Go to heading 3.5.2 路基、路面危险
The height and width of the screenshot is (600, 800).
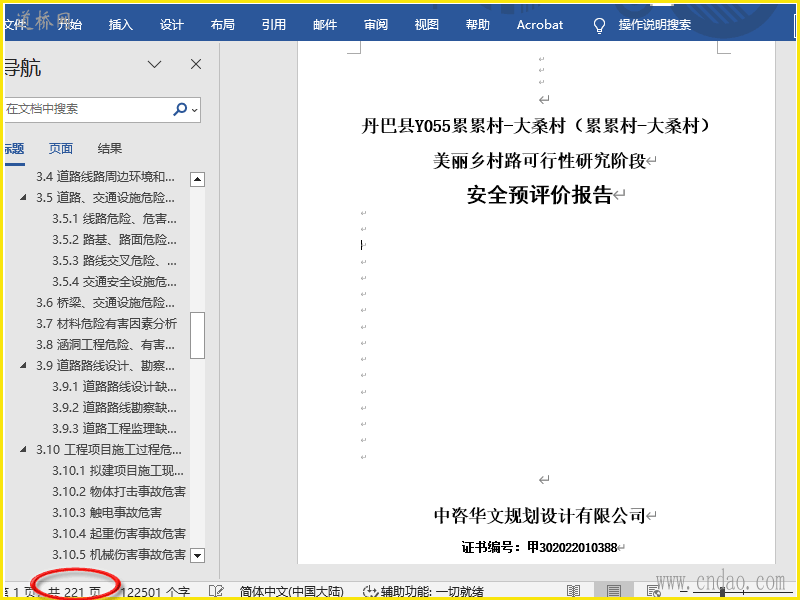(x=114, y=240)
